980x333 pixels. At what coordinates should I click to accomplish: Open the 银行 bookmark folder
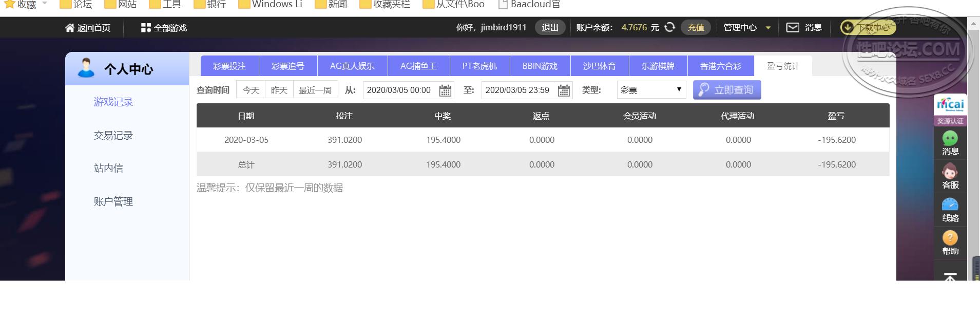click(x=210, y=4)
